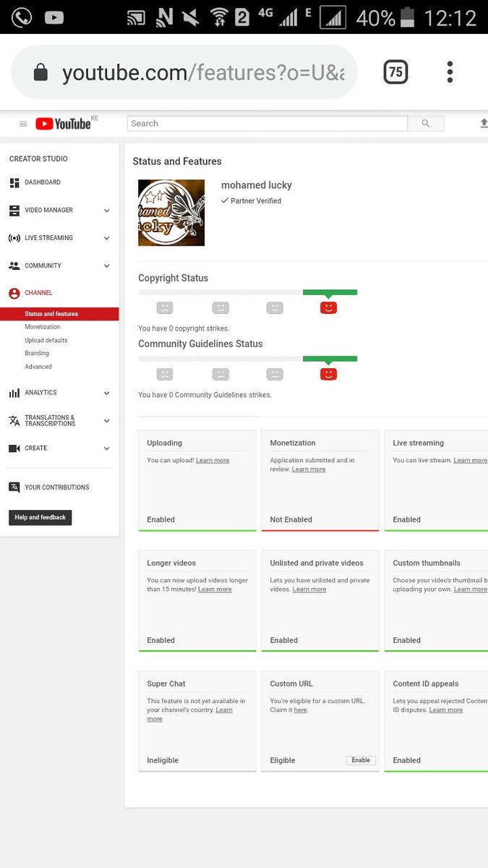Viewport: 488px width, 868px height.
Task: Open Chrome tab switcher showing 75
Action: (x=395, y=72)
